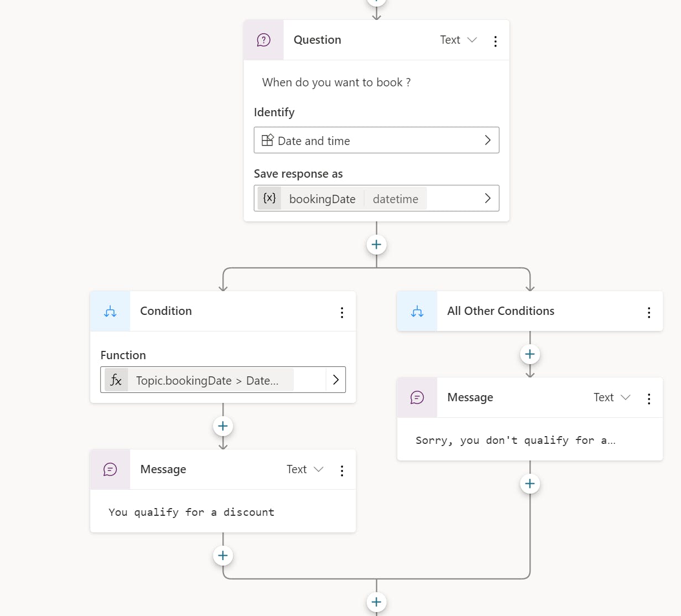
Task: Open Text dropdown on Sorry Message node
Action: pos(612,397)
